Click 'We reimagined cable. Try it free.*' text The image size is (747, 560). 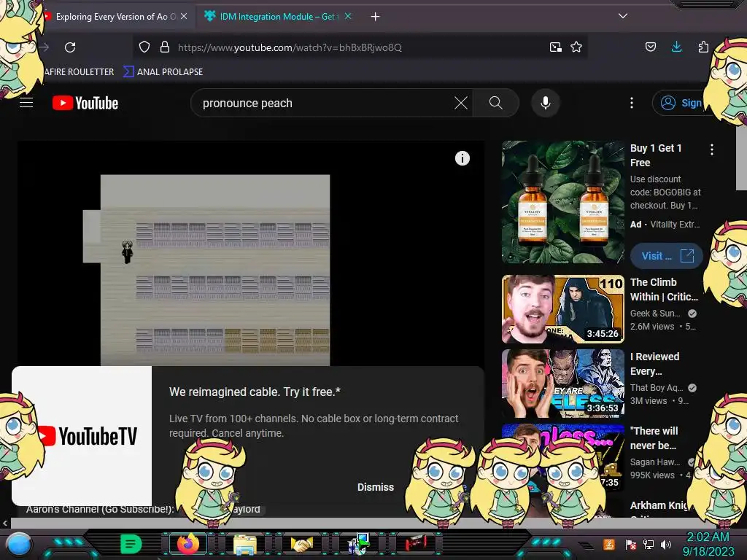255,392
